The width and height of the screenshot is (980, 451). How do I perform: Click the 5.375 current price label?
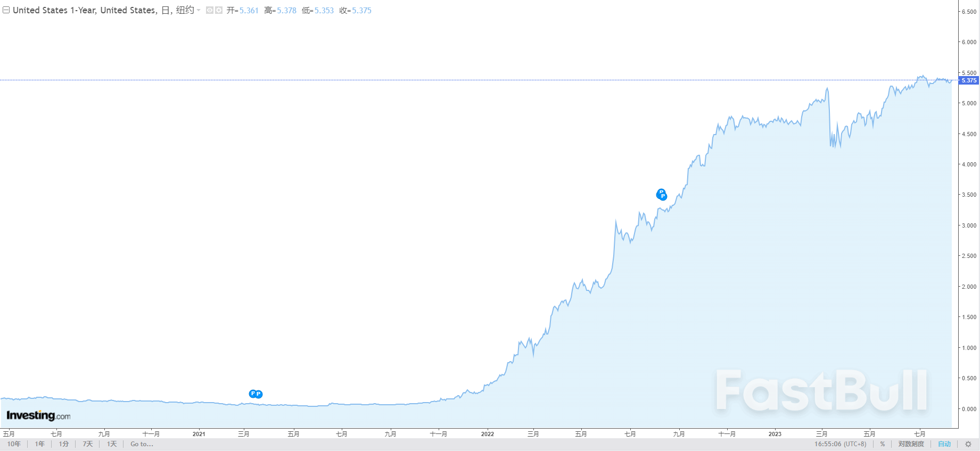[969, 80]
